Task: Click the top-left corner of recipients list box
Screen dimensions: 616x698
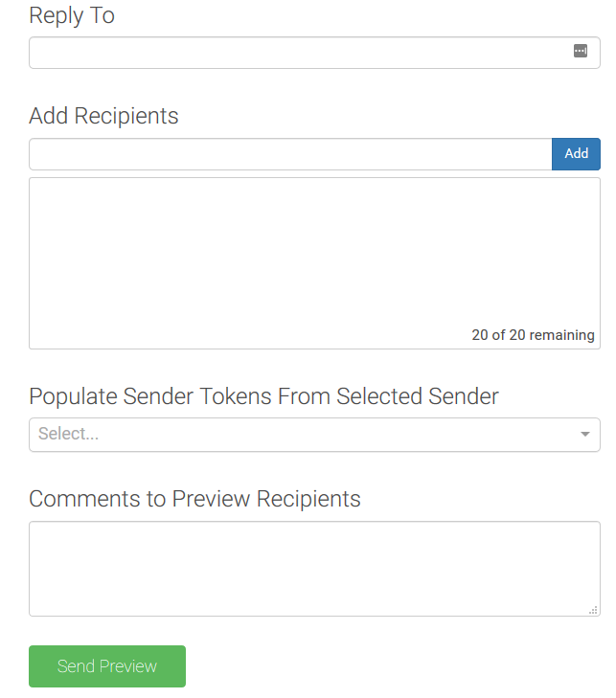Action: point(34,183)
